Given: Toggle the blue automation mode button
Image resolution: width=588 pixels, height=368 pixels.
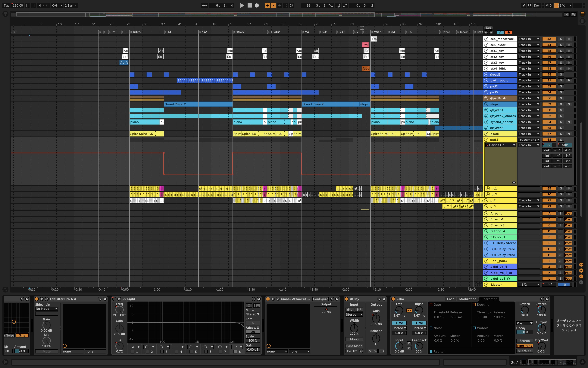Looking at the screenshot, I should coord(500,32).
